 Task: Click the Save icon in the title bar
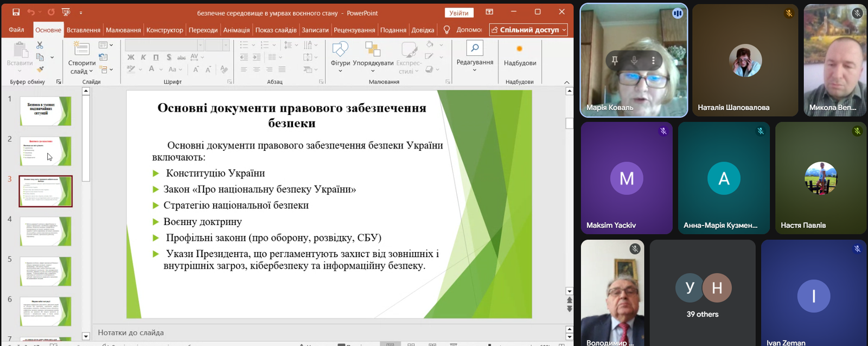point(16,12)
